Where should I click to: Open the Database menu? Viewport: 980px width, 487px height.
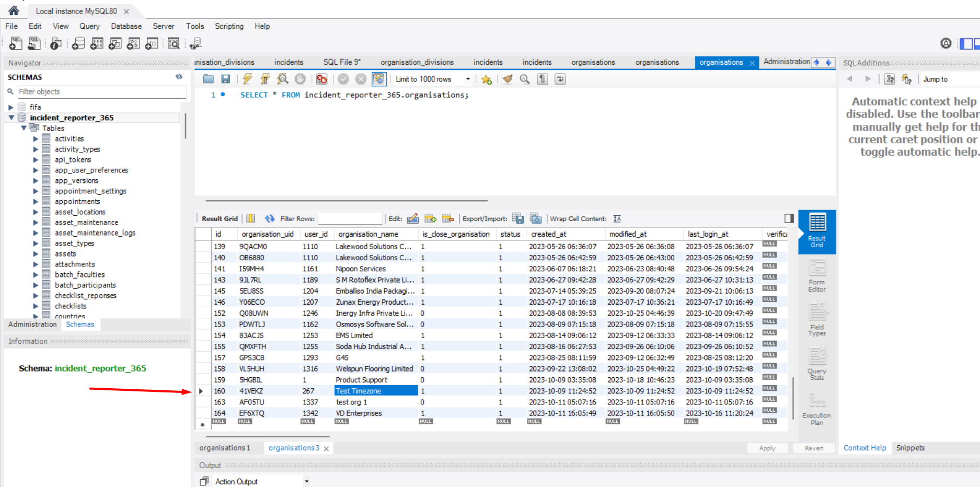126,26
